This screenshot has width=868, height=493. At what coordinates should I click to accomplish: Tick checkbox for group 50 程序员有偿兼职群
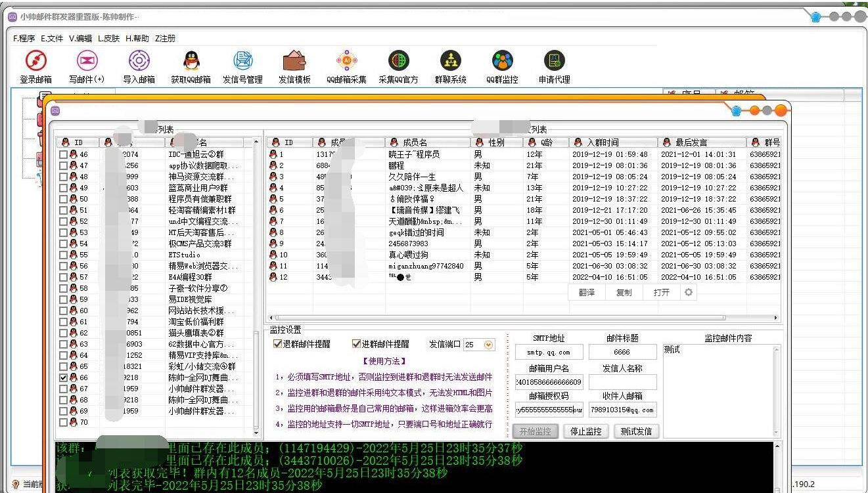63,200
